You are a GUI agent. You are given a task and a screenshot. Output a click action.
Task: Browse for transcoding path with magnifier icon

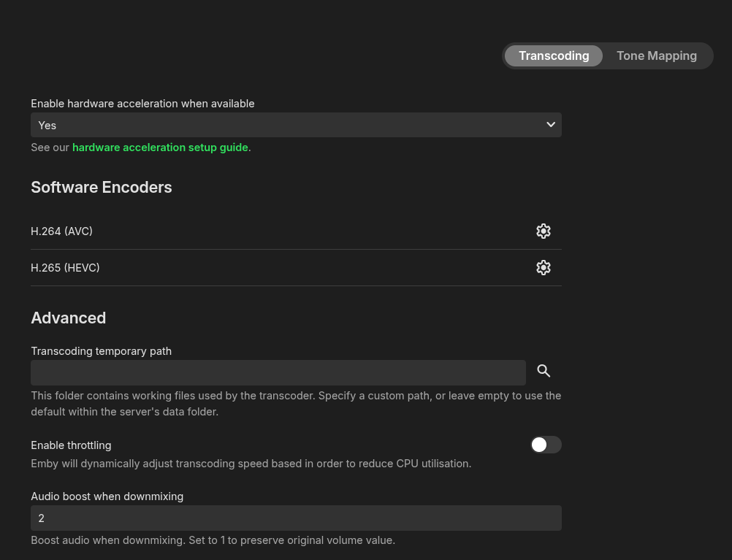point(544,371)
